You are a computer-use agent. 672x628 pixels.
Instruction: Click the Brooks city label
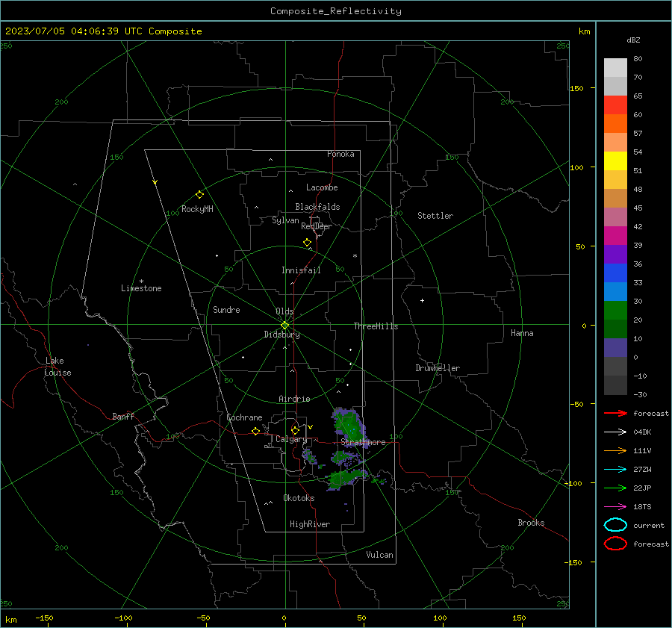point(531,523)
